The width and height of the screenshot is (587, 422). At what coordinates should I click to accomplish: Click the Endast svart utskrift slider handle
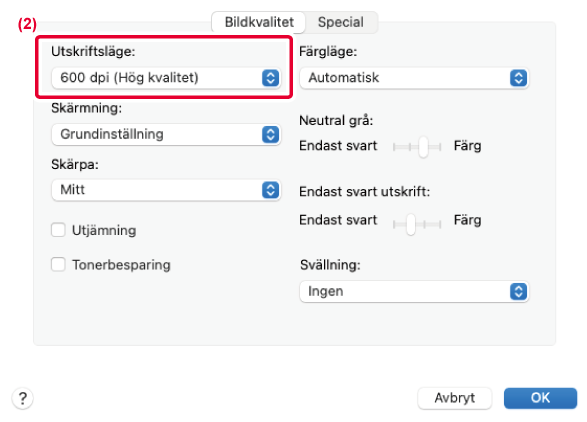click(411, 224)
